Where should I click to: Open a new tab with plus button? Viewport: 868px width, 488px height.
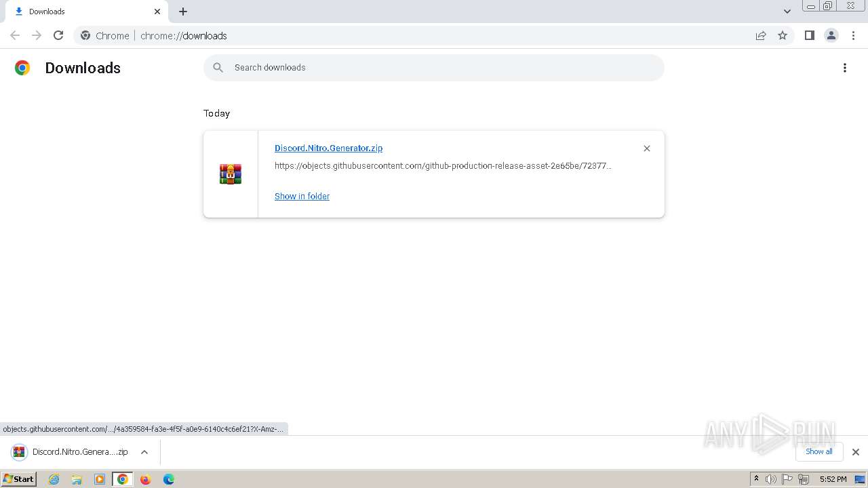click(183, 12)
